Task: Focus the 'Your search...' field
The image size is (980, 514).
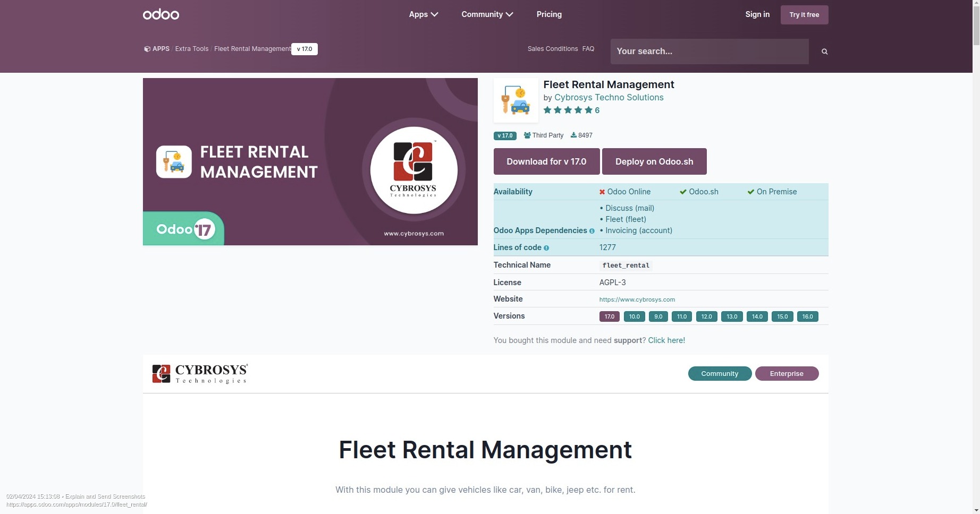Action: tap(709, 52)
